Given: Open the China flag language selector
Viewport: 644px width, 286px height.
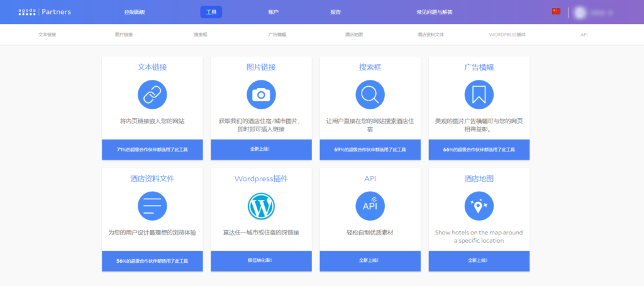Looking at the screenshot, I should pos(556,11).
